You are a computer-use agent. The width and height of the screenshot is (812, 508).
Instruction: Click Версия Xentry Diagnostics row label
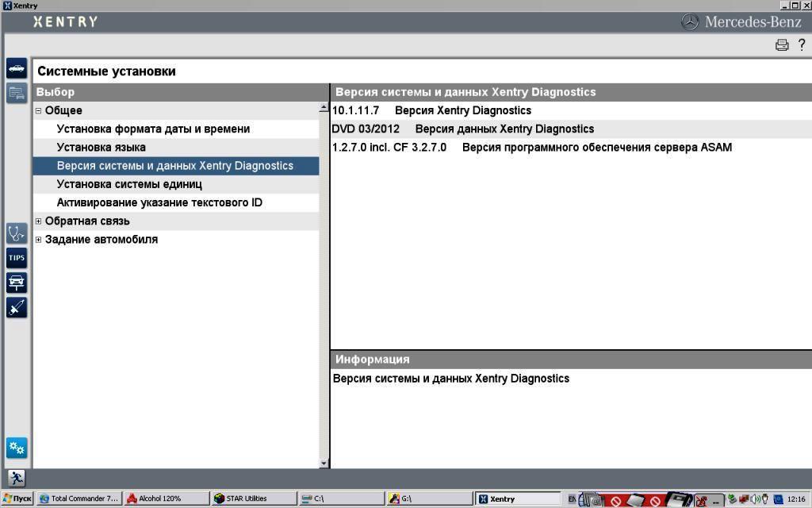(x=463, y=110)
